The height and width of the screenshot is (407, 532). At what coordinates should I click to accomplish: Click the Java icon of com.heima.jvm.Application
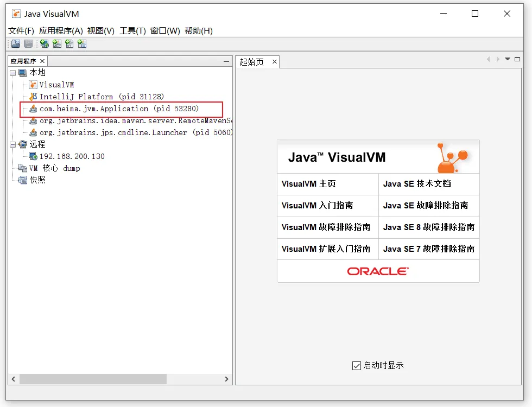tap(33, 109)
